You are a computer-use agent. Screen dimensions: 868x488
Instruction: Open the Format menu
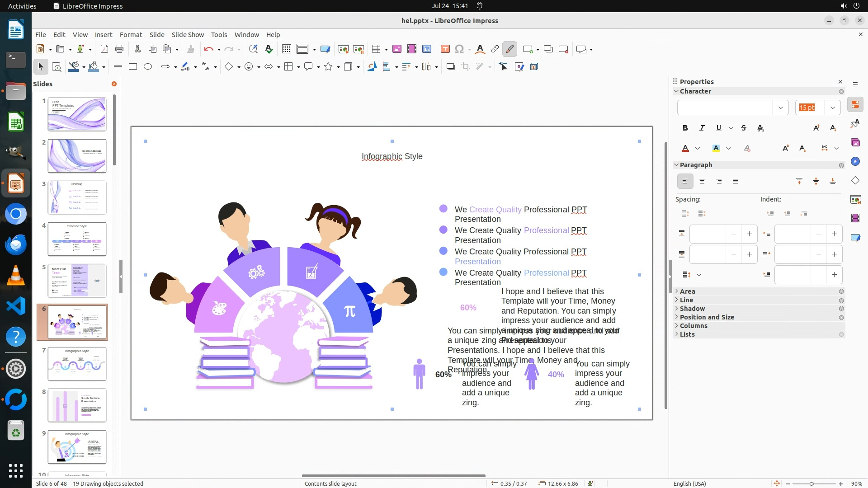click(131, 35)
